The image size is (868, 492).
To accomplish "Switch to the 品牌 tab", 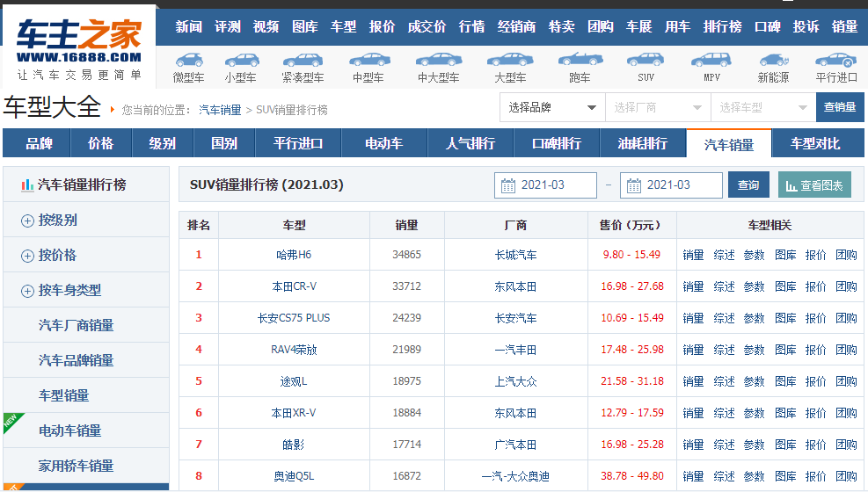I will 39,144.
